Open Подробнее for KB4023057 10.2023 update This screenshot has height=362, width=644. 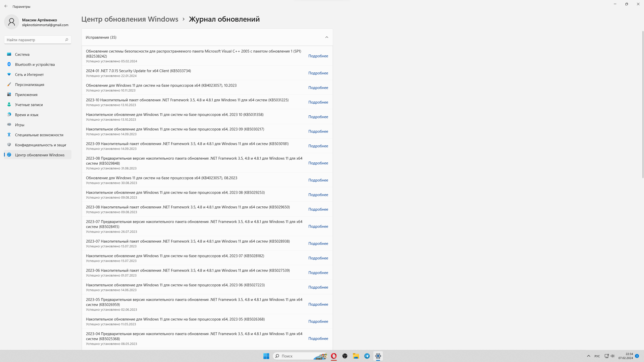318,87
